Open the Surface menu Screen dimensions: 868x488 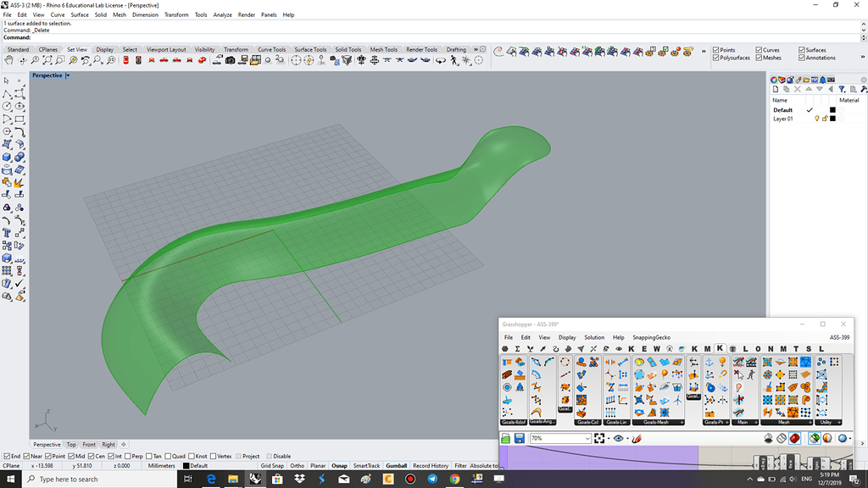coord(80,14)
